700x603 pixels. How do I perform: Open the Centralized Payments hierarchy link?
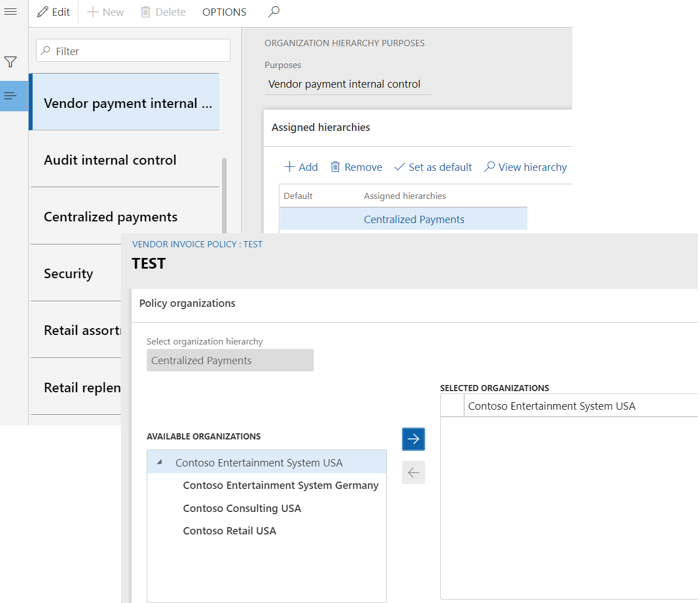[x=414, y=219]
